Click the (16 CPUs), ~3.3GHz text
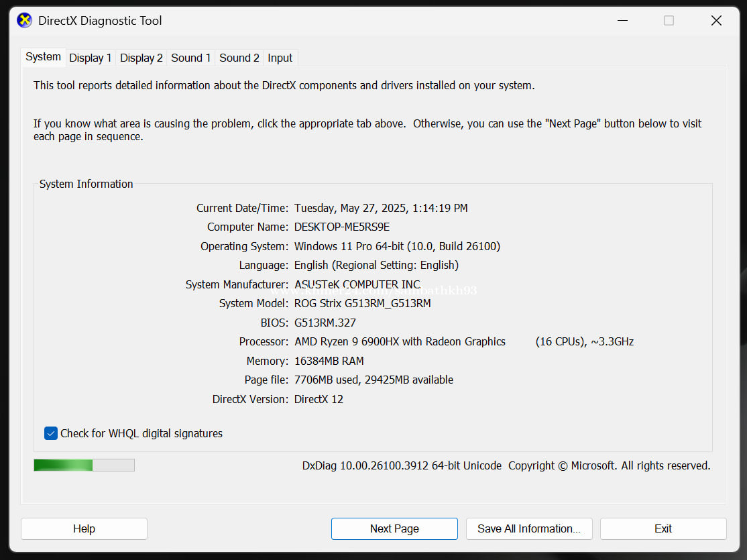The width and height of the screenshot is (747, 560). point(585,342)
